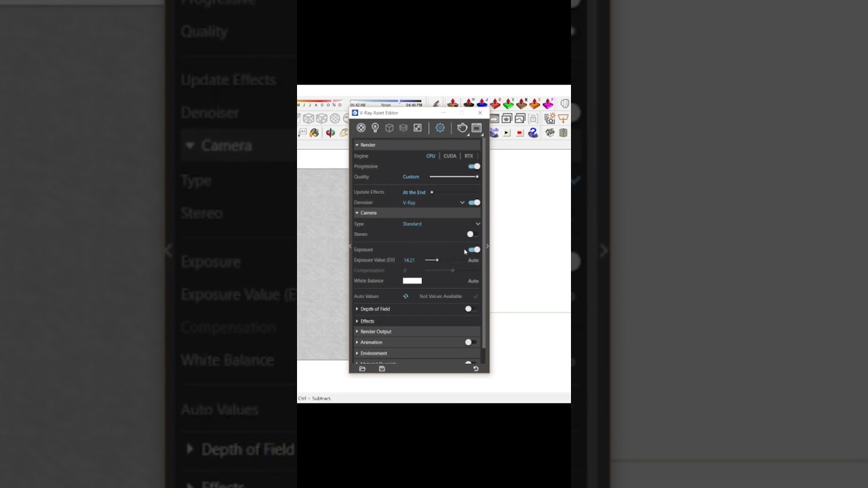
Task: Open the Materials tab in Asset Editor
Action: pyautogui.click(x=361, y=128)
